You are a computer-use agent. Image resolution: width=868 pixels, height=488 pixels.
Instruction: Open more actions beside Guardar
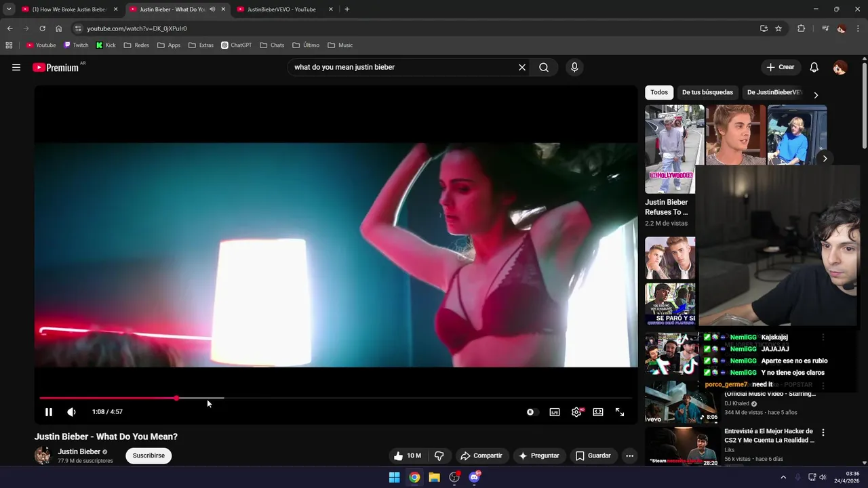pyautogui.click(x=629, y=455)
